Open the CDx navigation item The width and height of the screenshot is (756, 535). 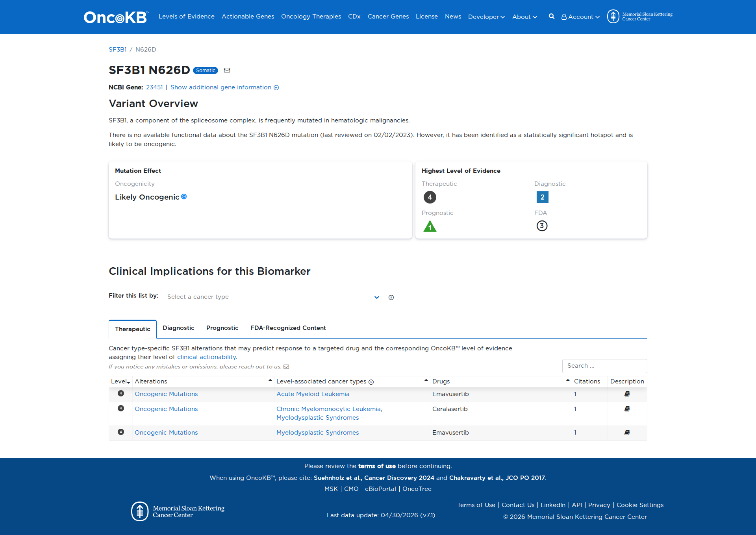click(x=354, y=17)
